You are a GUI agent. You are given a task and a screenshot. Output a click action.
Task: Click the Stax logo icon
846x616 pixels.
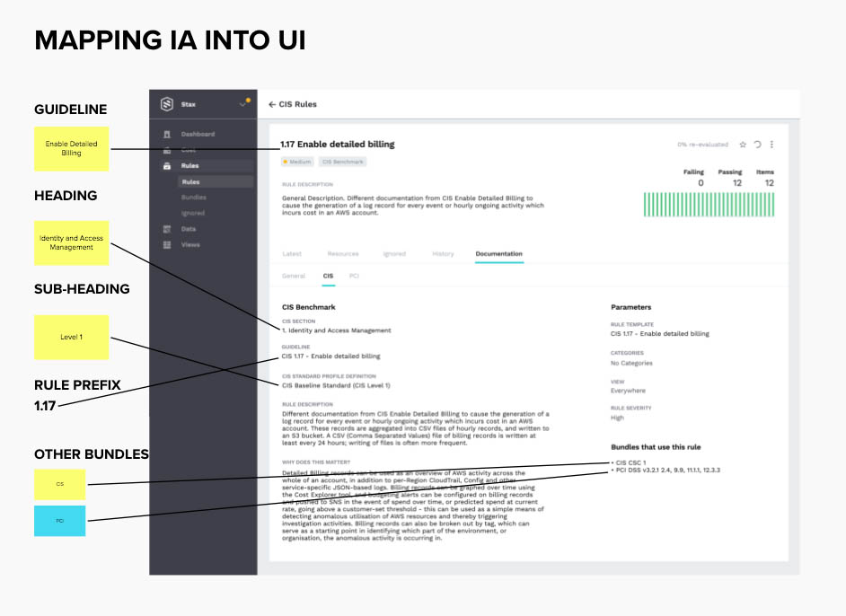pyautogui.click(x=167, y=104)
